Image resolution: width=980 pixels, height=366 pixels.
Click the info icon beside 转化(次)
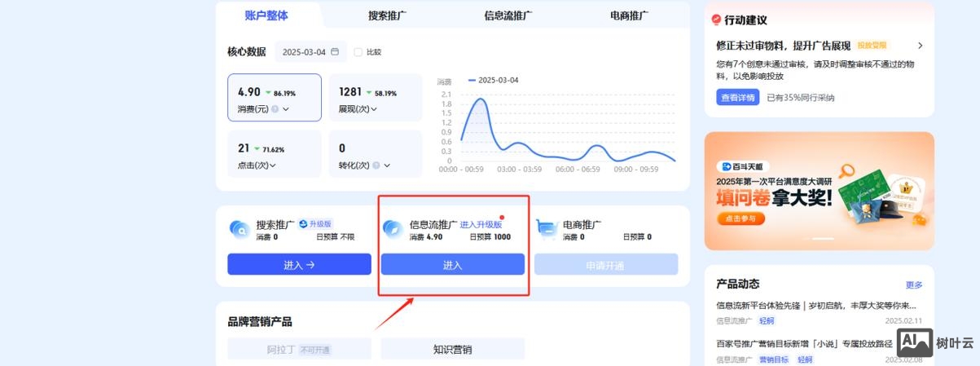tap(376, 165)
